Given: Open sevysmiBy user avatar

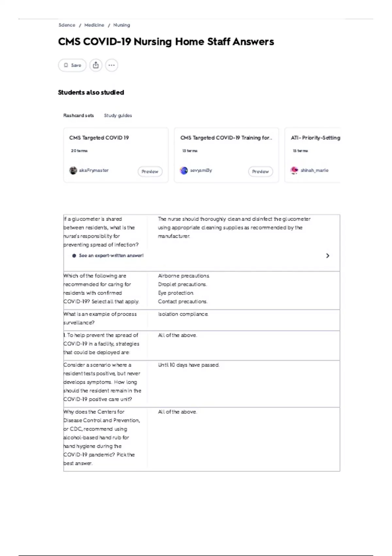Looking at the screenshot, I should click(x=184, y=170).
